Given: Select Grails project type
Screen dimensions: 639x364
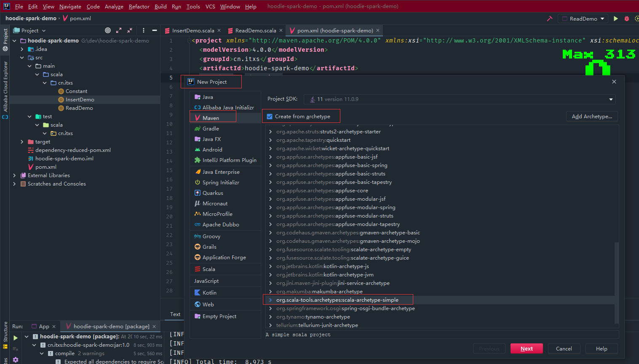Looking at the screenshot, I should point(225,247).
